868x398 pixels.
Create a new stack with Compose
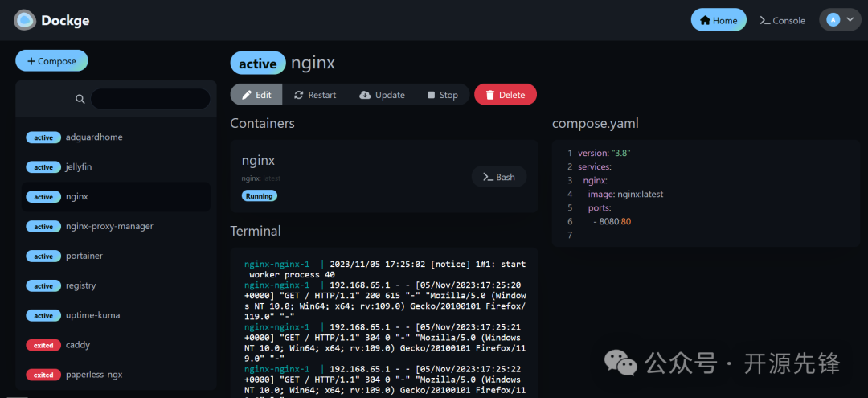[x=51, y=61]
